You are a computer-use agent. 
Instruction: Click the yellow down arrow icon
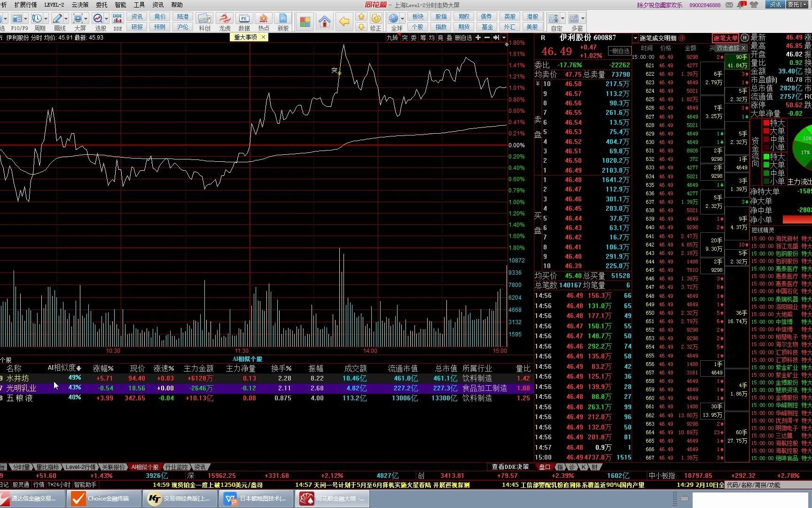tap(361, 27)
